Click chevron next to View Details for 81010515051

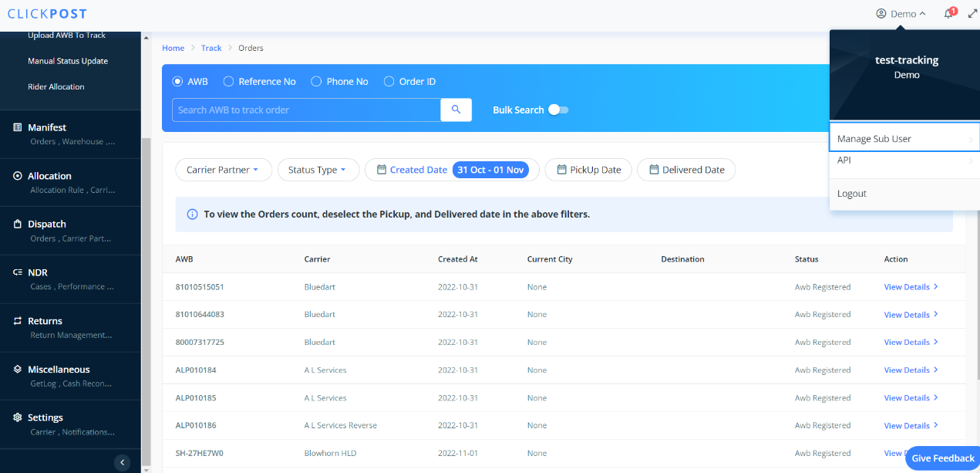click(x=935, y=286)
